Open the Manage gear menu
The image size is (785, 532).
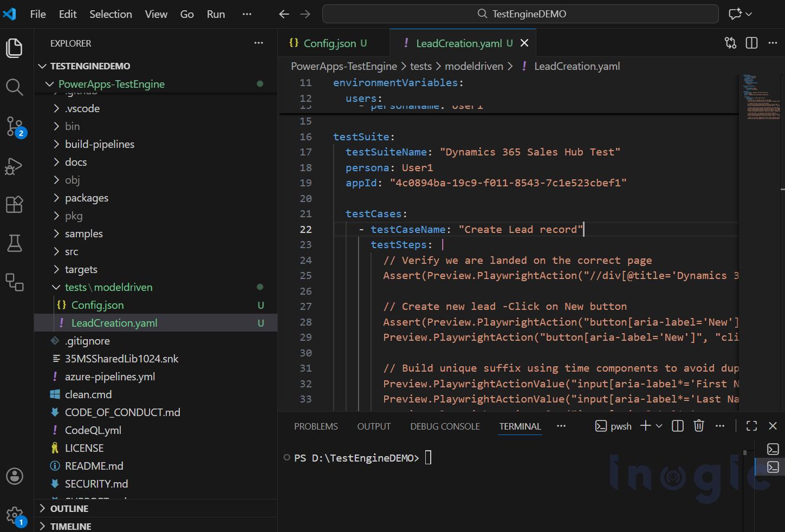tap(14, 515)
